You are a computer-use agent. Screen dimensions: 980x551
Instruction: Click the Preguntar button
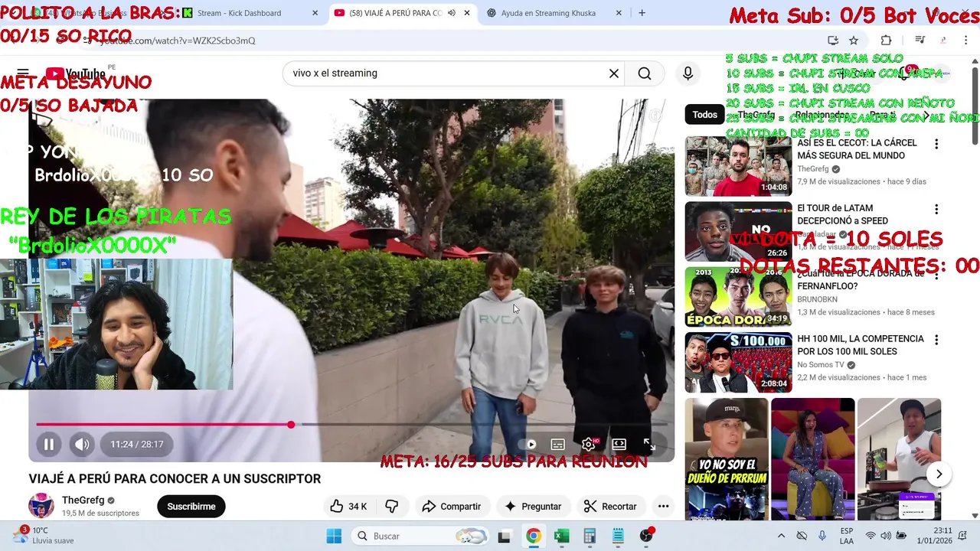tap(532, 507)
